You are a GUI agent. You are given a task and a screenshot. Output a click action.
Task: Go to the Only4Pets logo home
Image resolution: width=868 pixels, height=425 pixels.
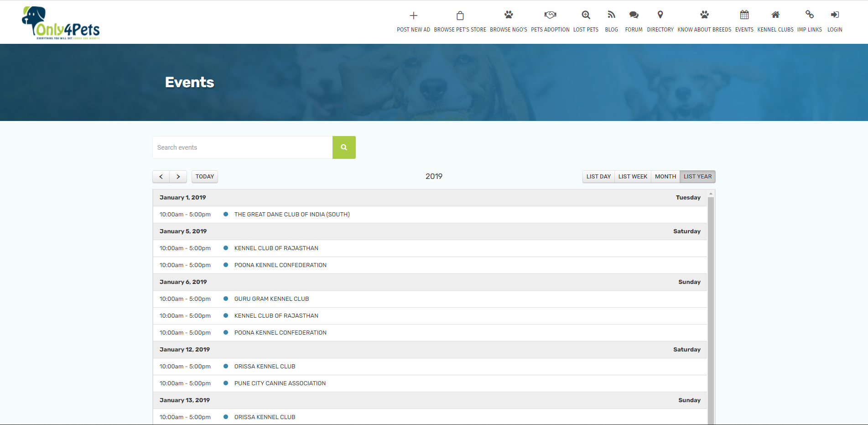pos(61,22)
